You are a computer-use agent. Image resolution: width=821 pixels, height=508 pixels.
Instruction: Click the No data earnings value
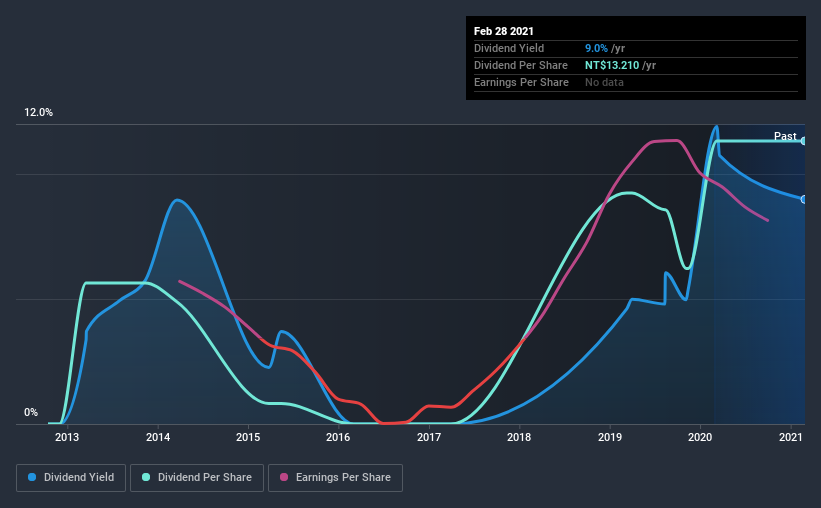point(604,82)
